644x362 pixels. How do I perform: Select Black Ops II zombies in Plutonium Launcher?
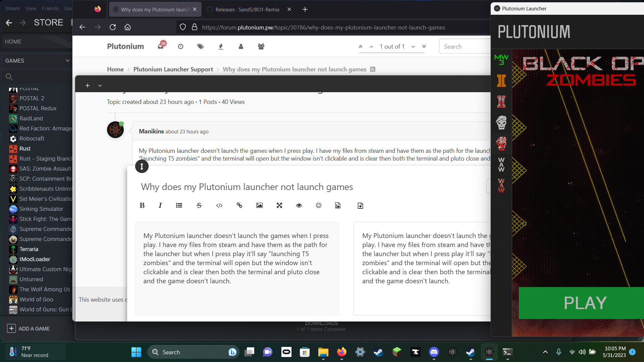[x=501, y=102]
